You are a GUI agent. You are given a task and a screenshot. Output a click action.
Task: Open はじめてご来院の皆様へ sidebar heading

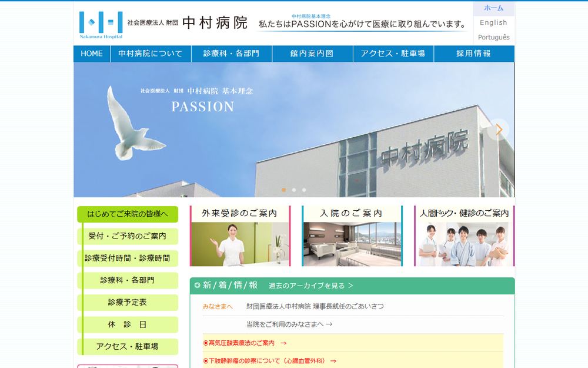tap(128, 214)
